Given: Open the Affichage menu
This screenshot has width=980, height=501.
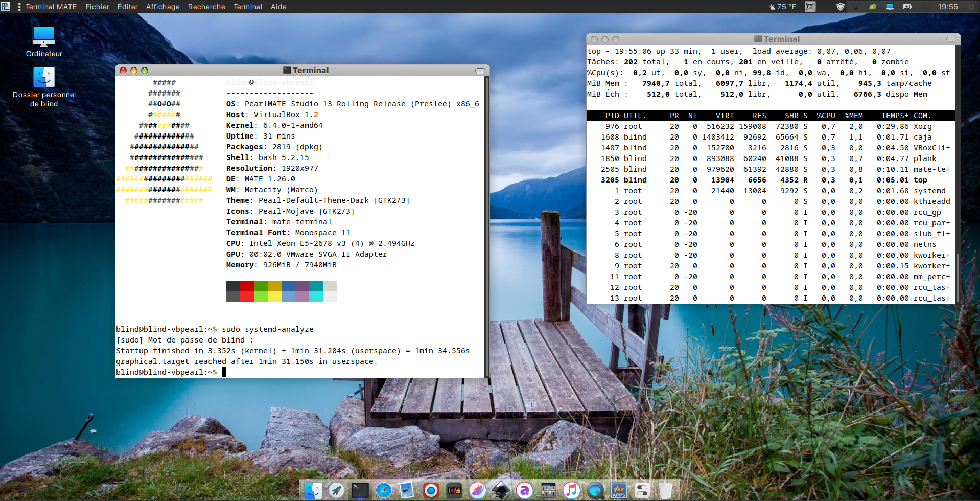Looking at the screenshot, I should tap(162, 7).
